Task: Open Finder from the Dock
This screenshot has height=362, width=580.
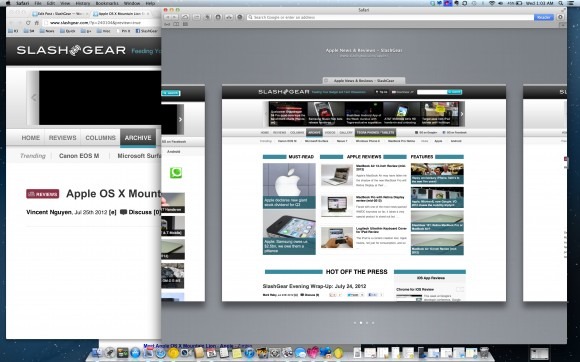Action: [97, 352]
